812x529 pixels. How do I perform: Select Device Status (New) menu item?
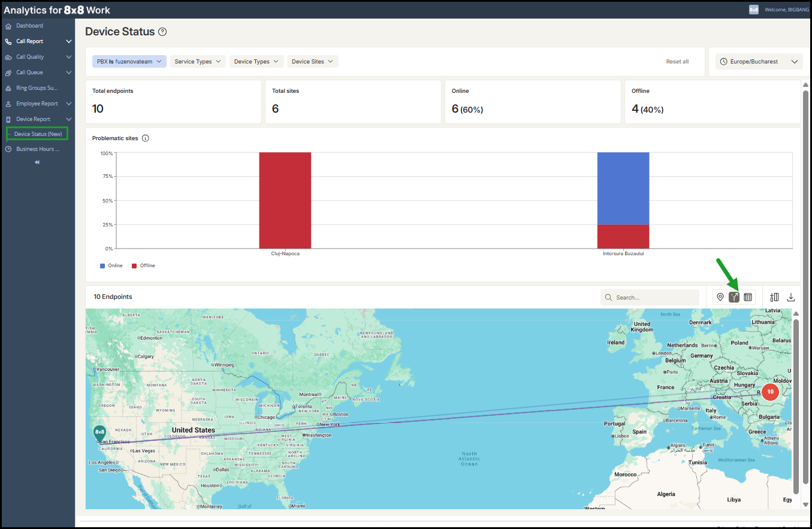(37, 134)
